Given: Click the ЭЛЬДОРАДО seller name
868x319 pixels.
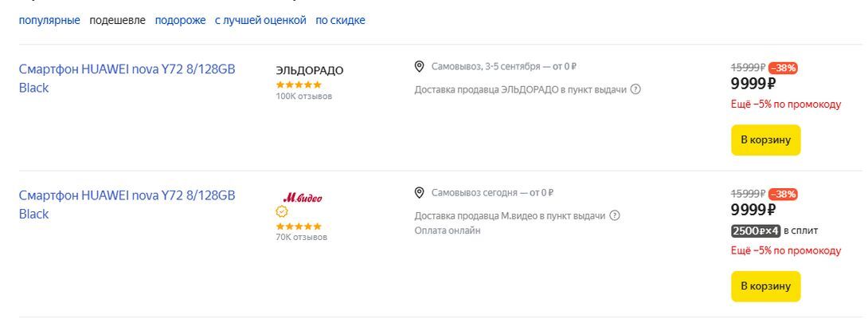Looking at the screenshot, I should click(x=310, y=70).
